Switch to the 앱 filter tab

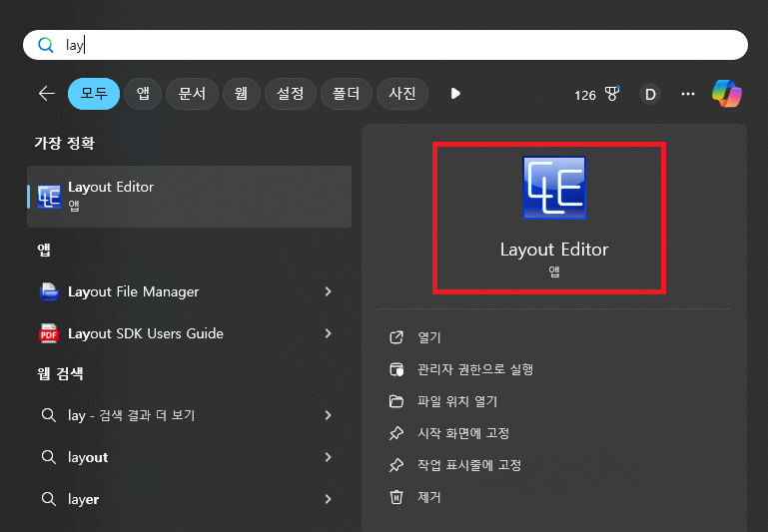click(x=143, y=93)
